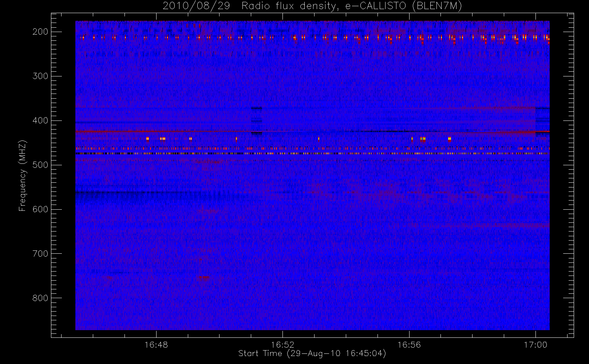The height and width of the screenshot is (364, 589).
Task: Click the Frequency (MHz) axis label
Action: click(23, 175)
